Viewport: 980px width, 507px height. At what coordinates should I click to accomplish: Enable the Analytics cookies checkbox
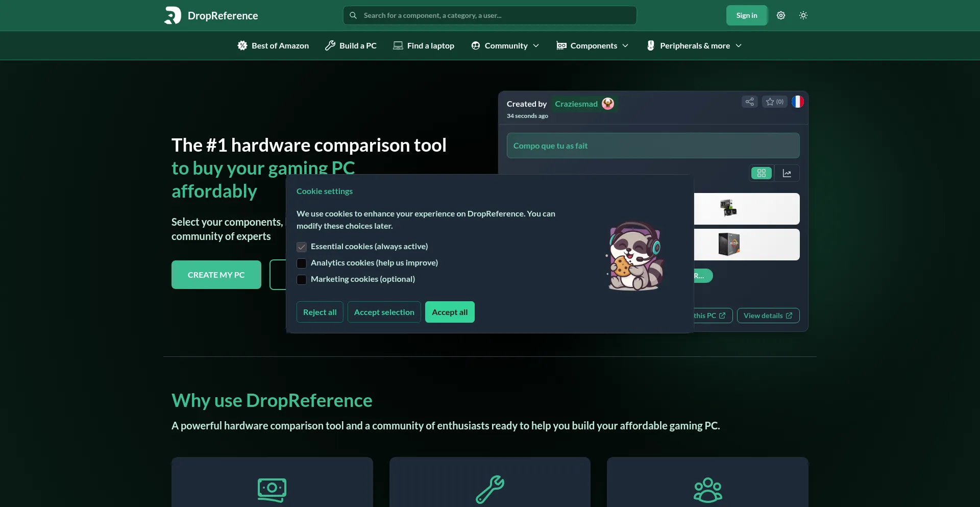(x=302, y=263)
